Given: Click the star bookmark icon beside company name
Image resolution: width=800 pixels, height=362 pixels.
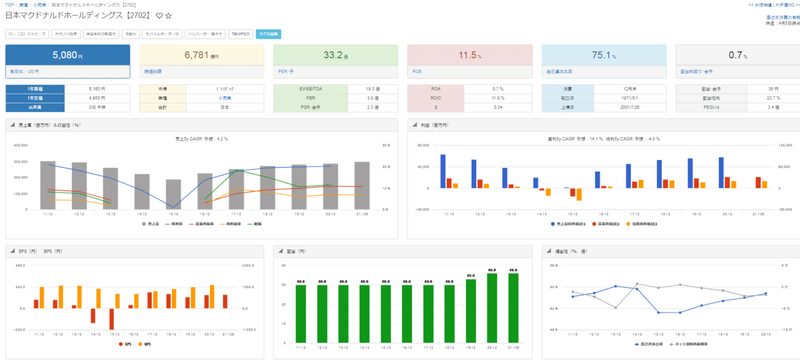Looking at the screenshot, I should 169,16.
